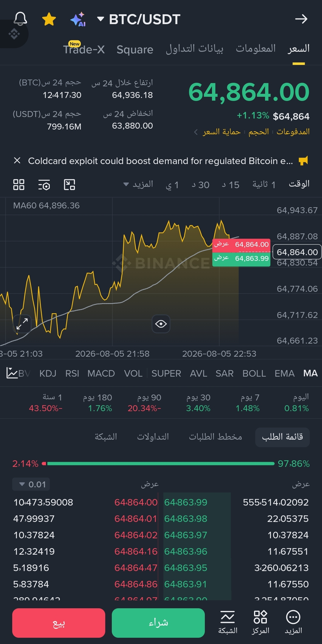Toggle the MACD indicator
This screenshot has width=322, height=644.
101,373
